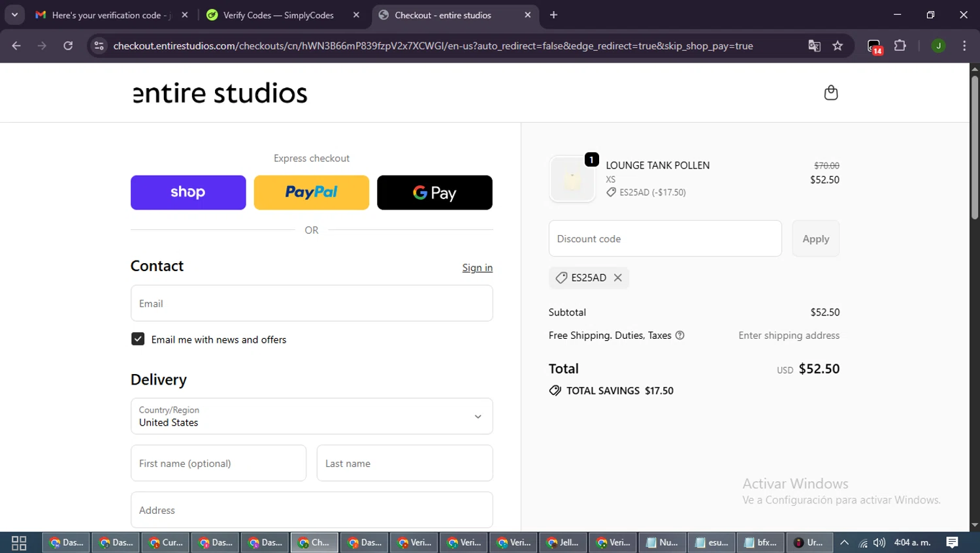This screenshot has width=980, height=553.
Task: Open a new browser tab
Action: tap(553, 15)
